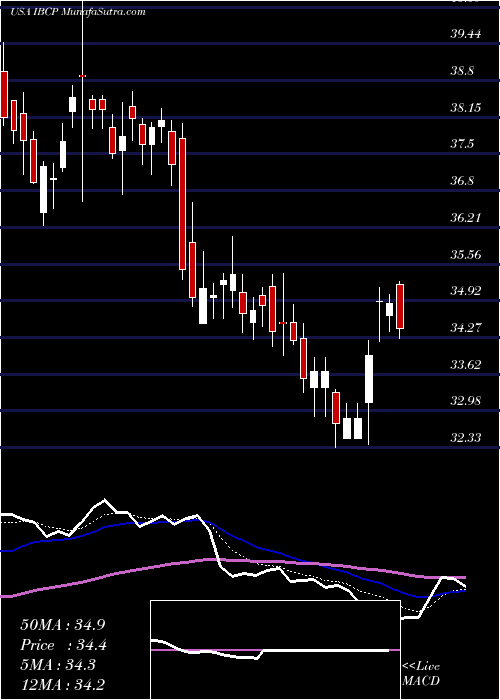Click the 34.92 price axis label
The image size is (500, 700).
[466, 291]
